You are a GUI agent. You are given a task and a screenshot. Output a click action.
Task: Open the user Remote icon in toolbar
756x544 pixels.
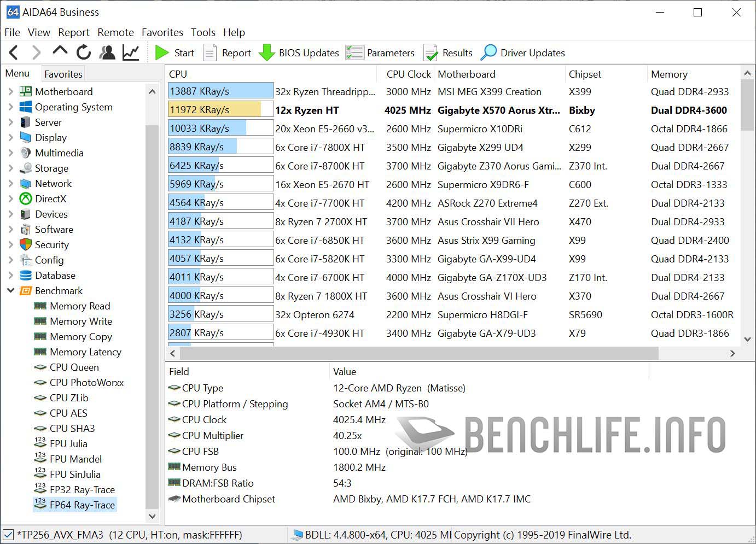[x=108, y=52]
